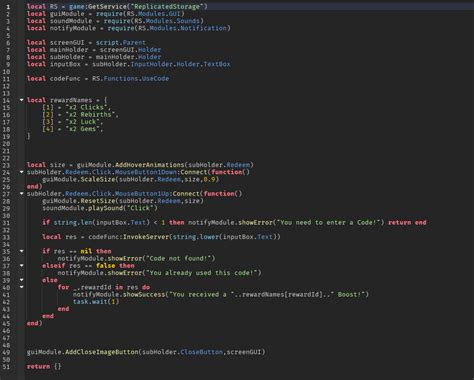The width and height of the screenshot is (474, 380).
Task: Click 'Modules.Notification' path on line 4
Action: pyautogui.click(x=188, y=28)
